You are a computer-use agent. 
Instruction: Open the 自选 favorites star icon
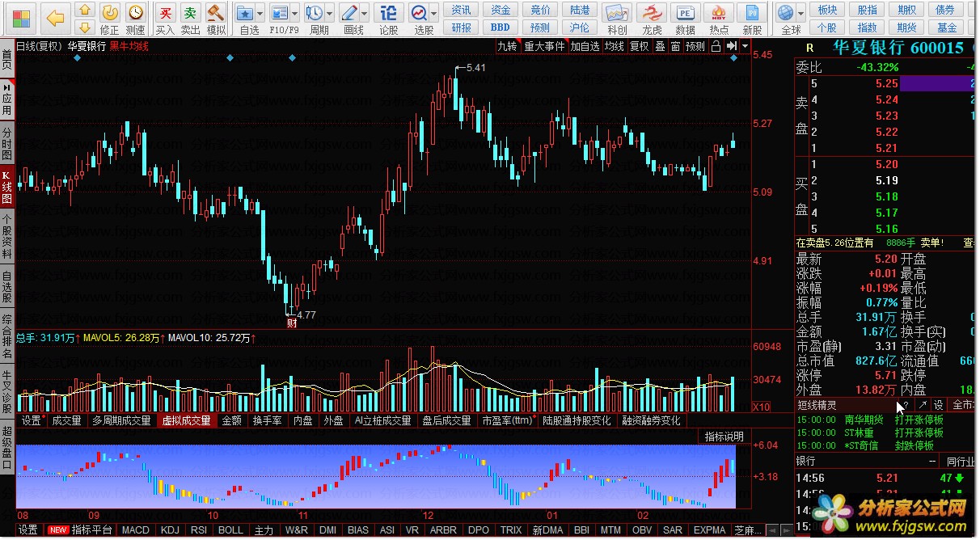[245, 13]
